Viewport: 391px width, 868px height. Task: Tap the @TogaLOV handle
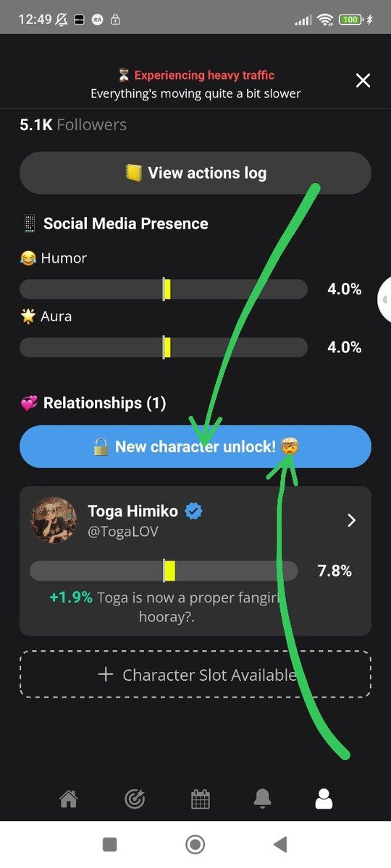click(123, 532)
